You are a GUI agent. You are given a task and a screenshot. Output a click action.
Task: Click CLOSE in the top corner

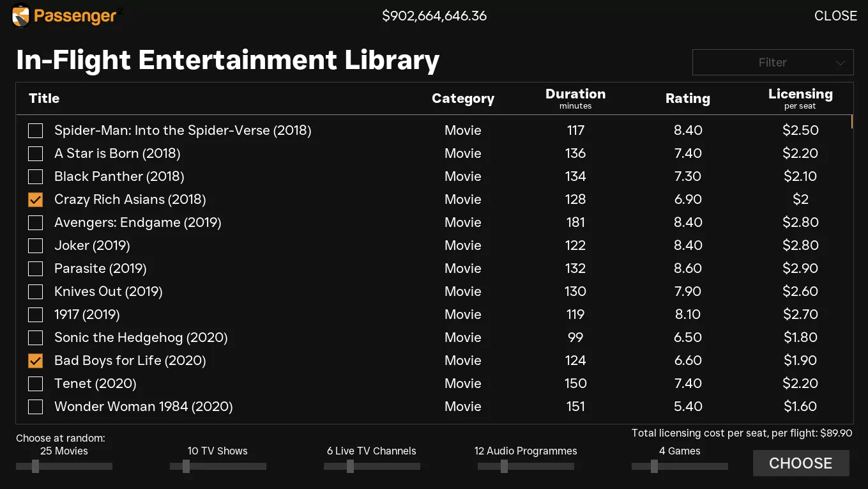835,16
